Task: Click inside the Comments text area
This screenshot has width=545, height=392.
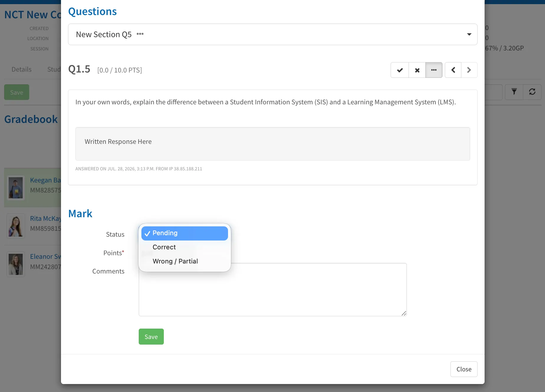Action: 273,290
